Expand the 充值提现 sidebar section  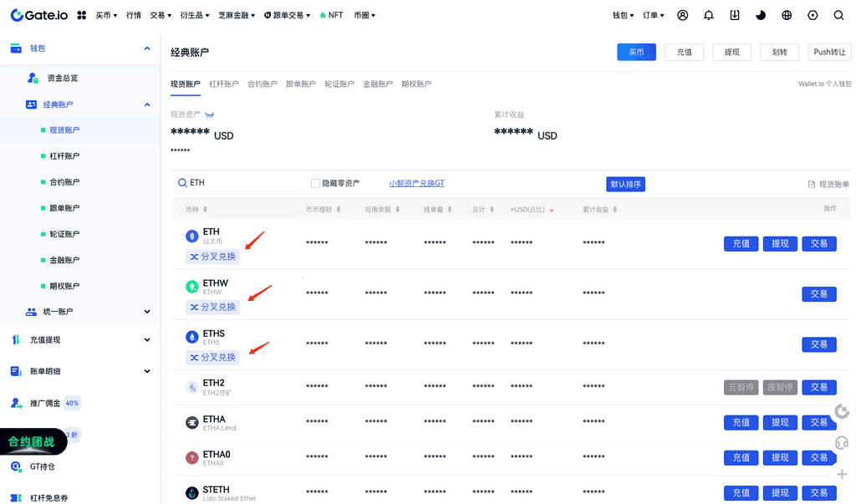tap(147, 339)
